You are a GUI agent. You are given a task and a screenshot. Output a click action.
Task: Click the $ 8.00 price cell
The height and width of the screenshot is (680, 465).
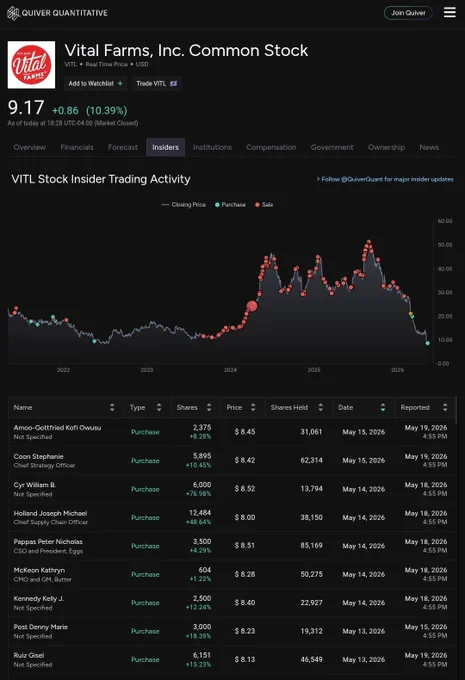245,517
